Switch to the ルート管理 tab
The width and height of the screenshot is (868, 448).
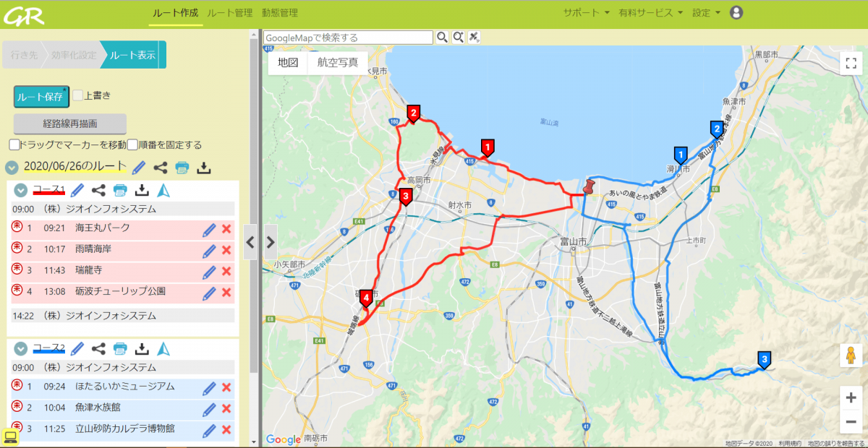(229, 12)
